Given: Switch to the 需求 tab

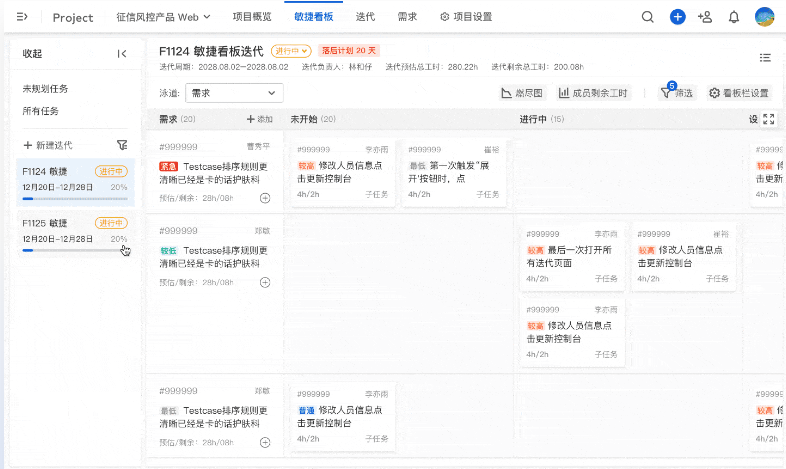Looking at the screenshot, I should coord(407,17).
